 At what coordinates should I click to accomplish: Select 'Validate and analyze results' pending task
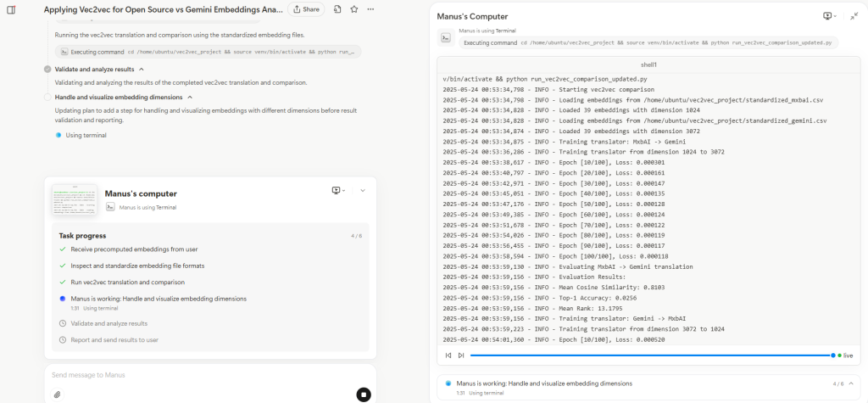click(109, 324)
